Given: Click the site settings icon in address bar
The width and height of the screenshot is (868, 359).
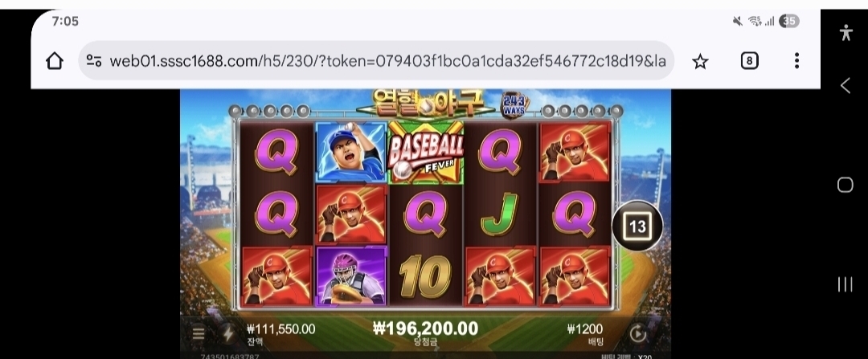Looking at the screenshot, I should tap(94, 61).
